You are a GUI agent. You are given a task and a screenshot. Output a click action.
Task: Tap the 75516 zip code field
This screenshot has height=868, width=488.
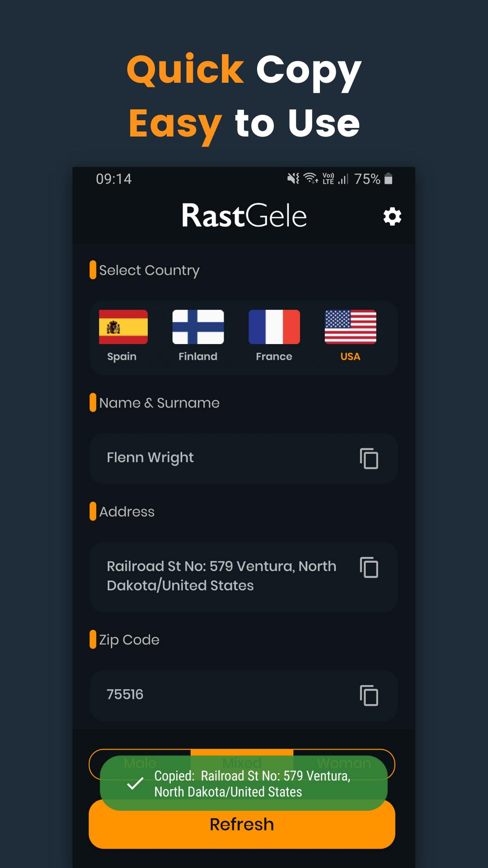[244, 695]
